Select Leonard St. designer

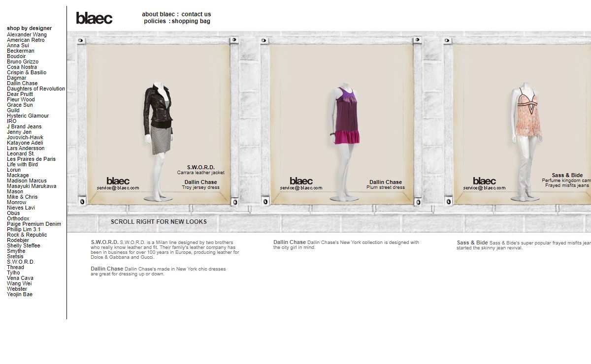click(21, 153)
